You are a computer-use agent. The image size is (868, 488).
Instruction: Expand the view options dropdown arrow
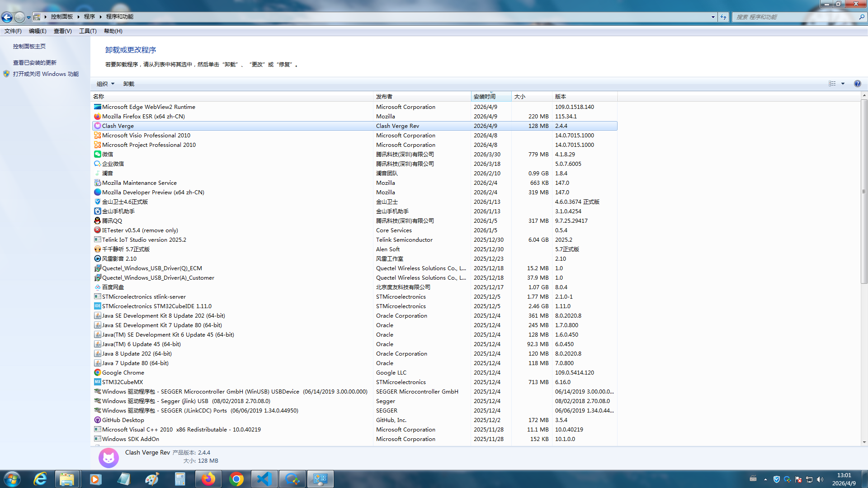[x=843, y=84]
